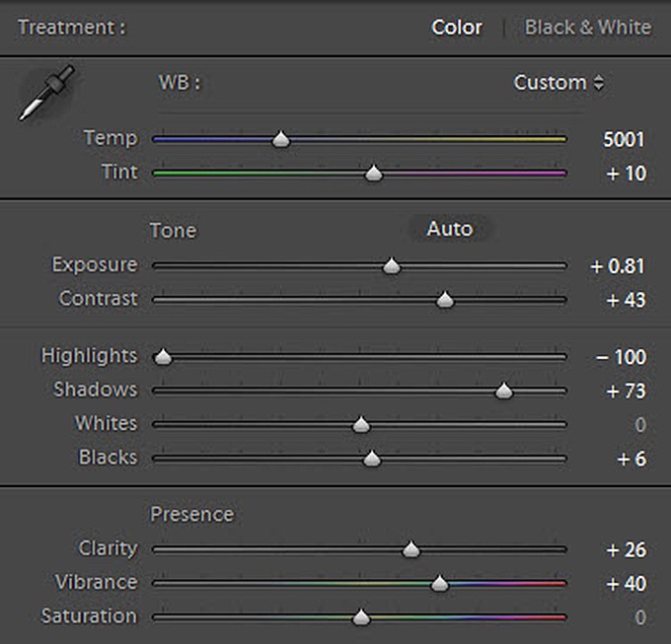This screenshot has width=671, height=644.
Task: Switch treatment to Black & White
Action: 587,27
